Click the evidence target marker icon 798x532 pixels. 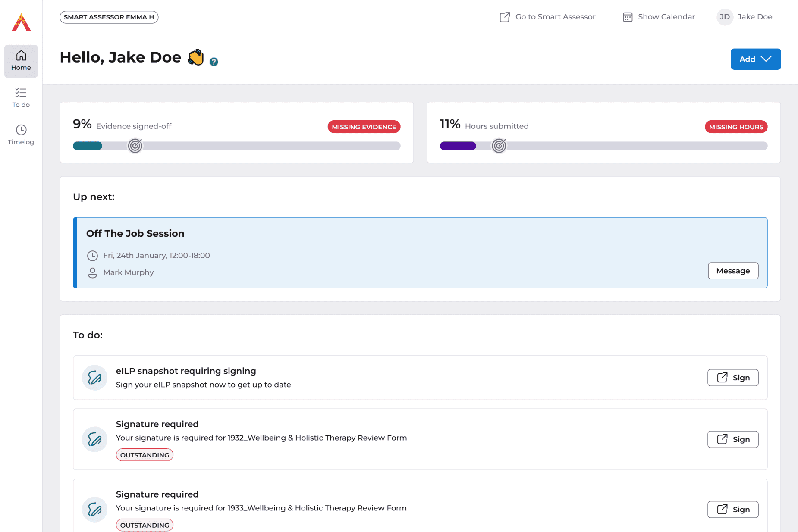[135, 146]
